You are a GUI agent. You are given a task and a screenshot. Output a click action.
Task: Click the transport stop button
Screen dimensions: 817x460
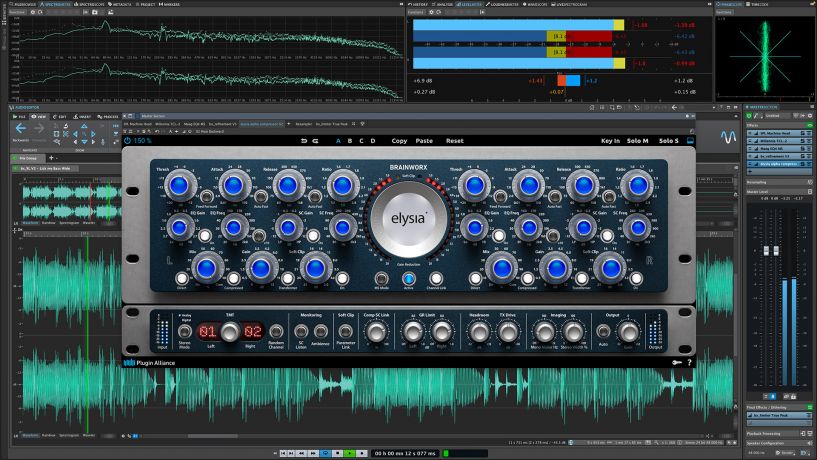point(338,453)
